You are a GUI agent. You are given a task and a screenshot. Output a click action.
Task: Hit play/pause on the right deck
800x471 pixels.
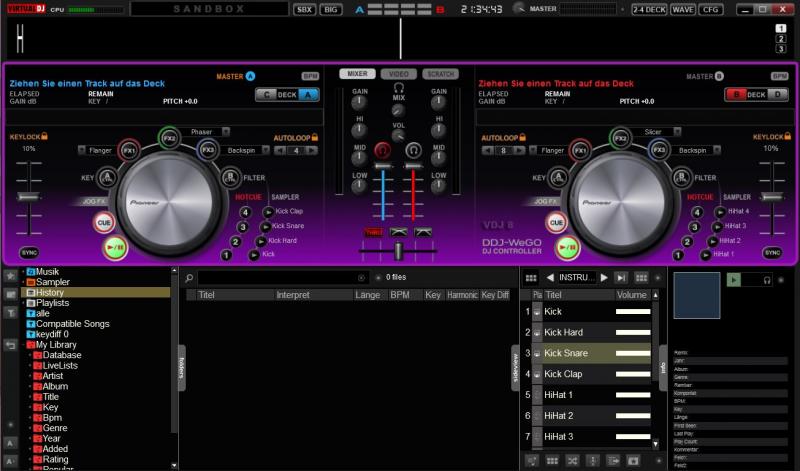coord(567,248)
